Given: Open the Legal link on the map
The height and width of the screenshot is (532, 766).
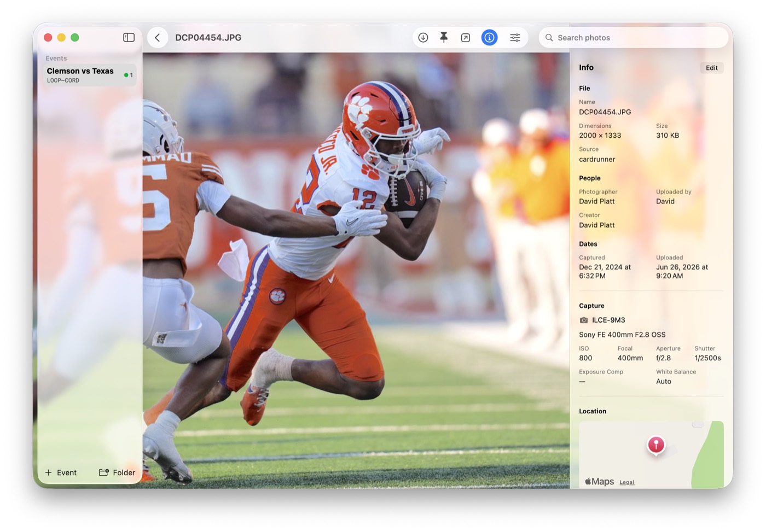Looking at the screenshot, I should click(x=627, y=482).
